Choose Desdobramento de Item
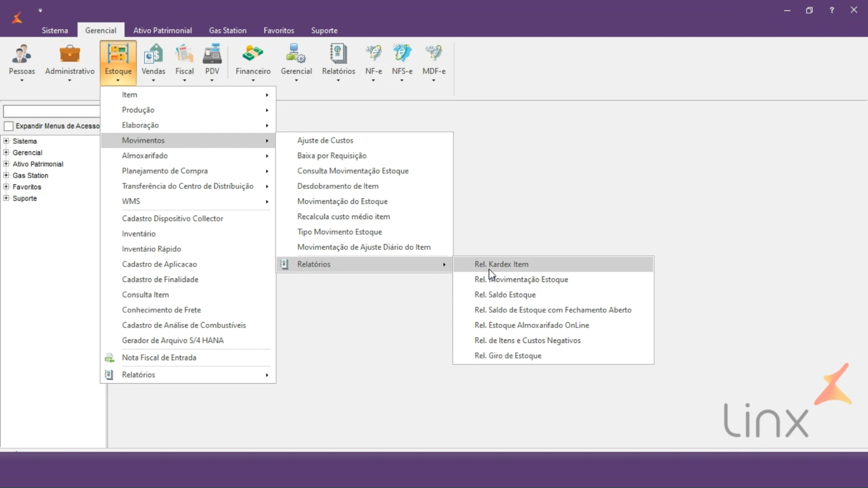The height and width of the screenshot is (488, 868). 364,186
